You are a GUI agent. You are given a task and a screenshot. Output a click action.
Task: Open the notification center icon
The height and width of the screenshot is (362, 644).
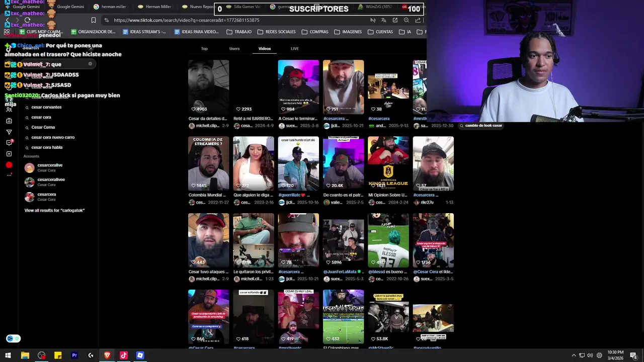[633, 355]
